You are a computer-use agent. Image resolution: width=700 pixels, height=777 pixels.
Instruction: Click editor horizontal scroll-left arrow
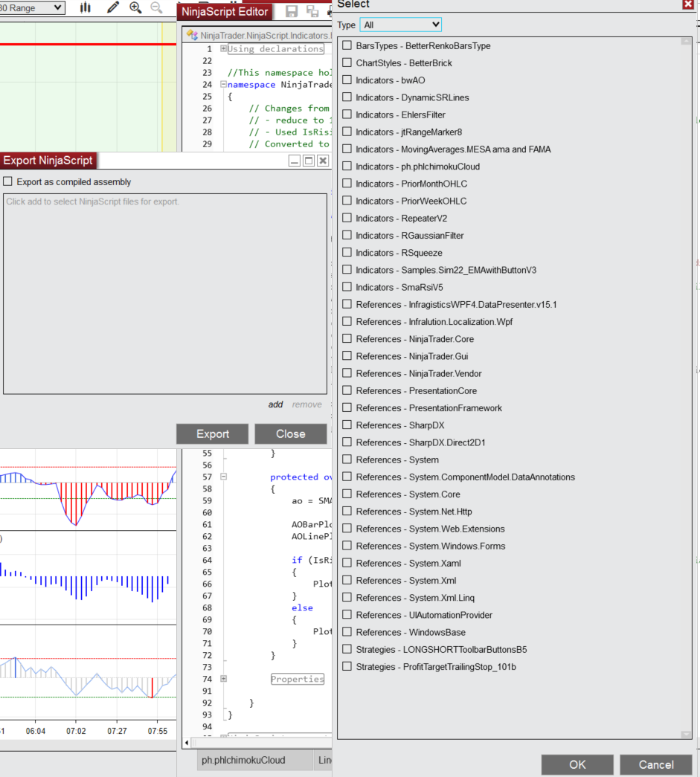187,742
